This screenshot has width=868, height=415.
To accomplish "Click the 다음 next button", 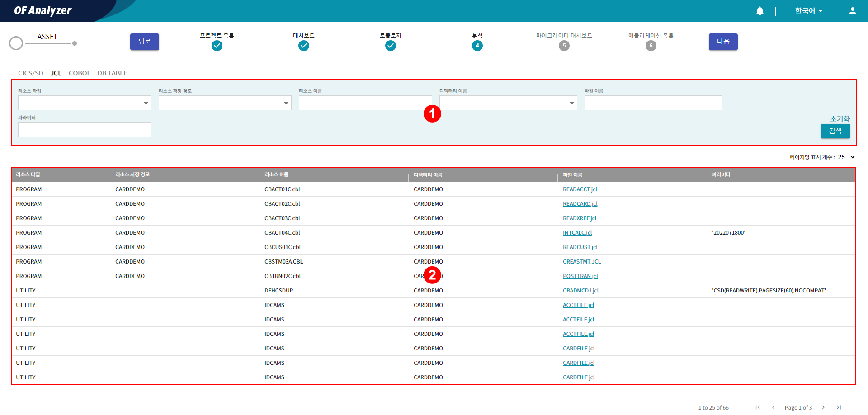I will pos(723,42).
